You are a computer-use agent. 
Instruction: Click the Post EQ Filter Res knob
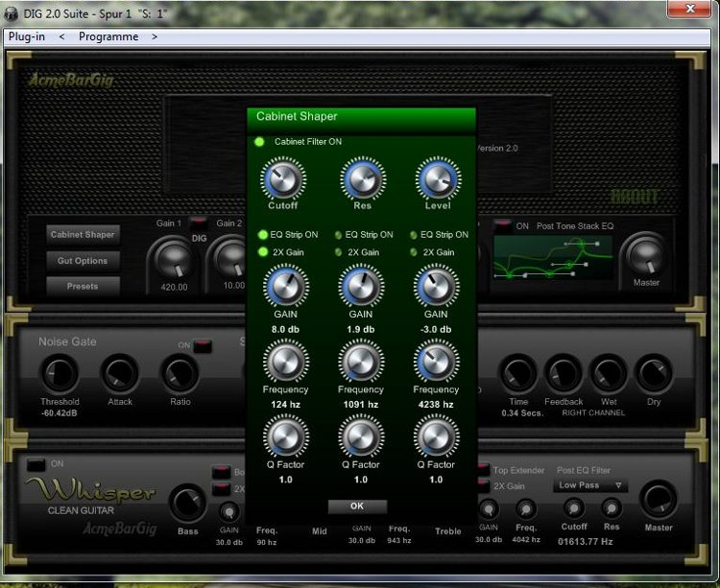click(x=612, y=508)
